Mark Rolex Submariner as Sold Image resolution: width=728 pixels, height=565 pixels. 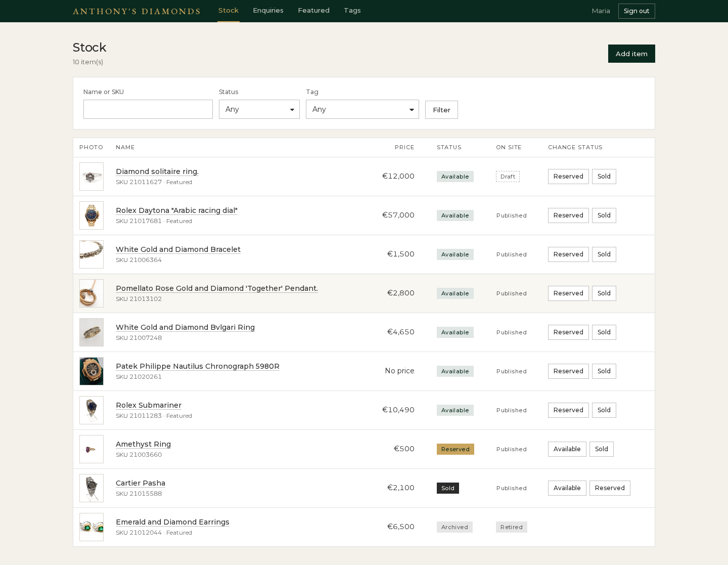604,410
